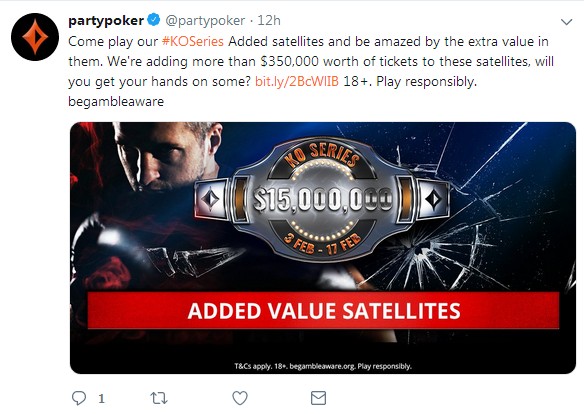The width and height of the screenshot is (584, 414).
Task: Click the blue verified badge
Action: (x=153, y=20)
